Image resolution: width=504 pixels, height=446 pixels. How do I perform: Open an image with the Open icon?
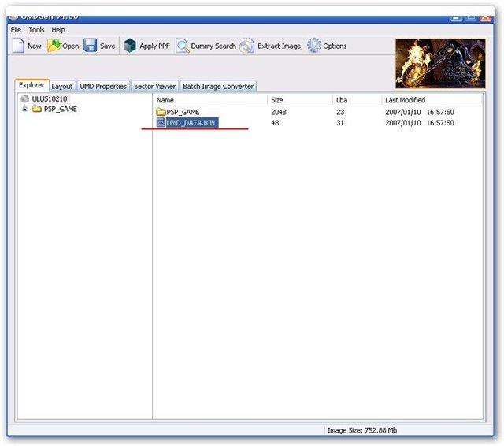(x=54, y=46)
